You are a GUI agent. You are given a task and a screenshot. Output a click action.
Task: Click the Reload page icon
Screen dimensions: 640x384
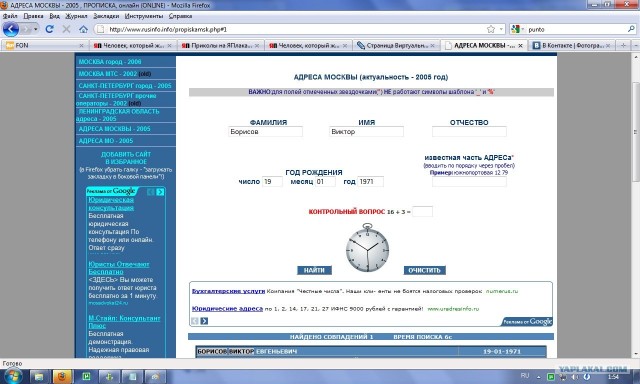pyautogui.click(x=49, y=29)
